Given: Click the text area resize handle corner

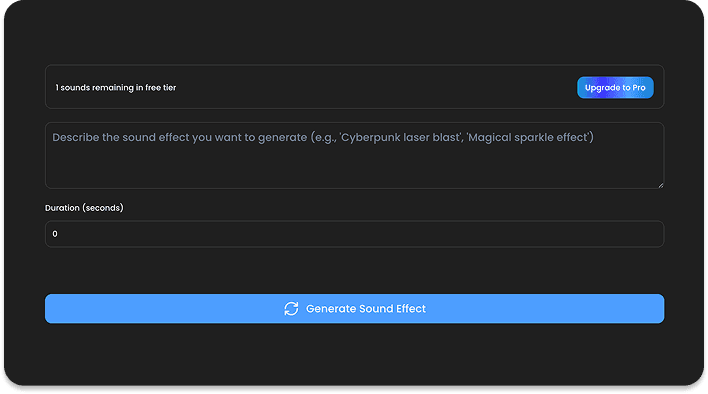Looking at the screenshot, I should pos(661,185).
